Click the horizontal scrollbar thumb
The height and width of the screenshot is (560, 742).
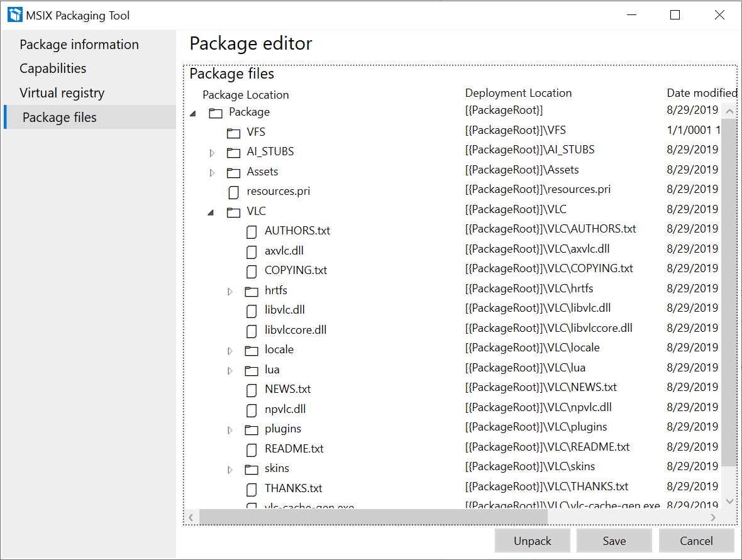pyautogui.click(x=373, y=517)
